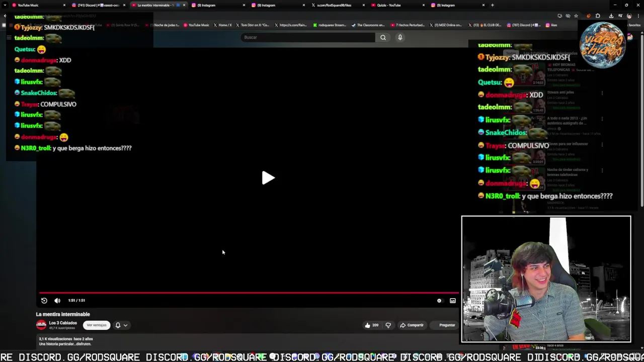Click the streamer webcam overlay

546,279
